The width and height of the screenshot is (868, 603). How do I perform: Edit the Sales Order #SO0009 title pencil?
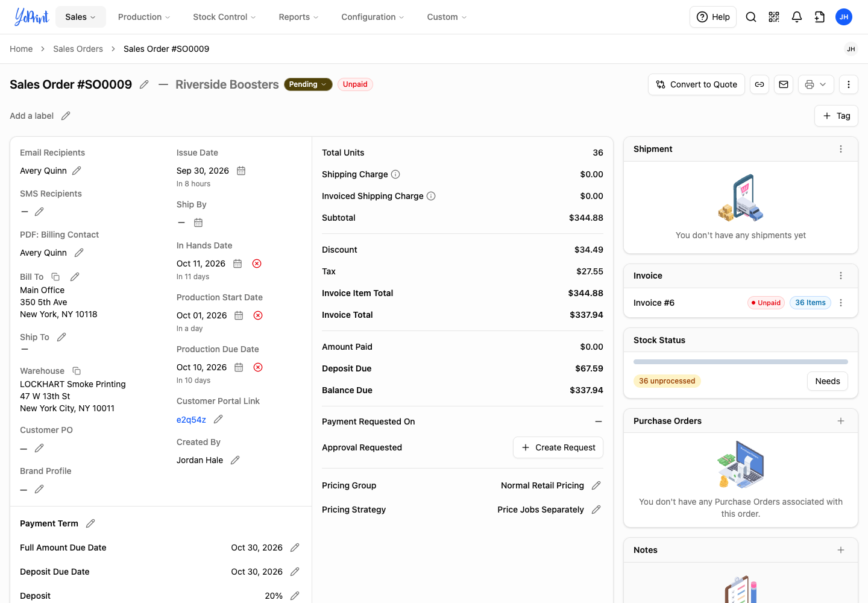point(144,84)
